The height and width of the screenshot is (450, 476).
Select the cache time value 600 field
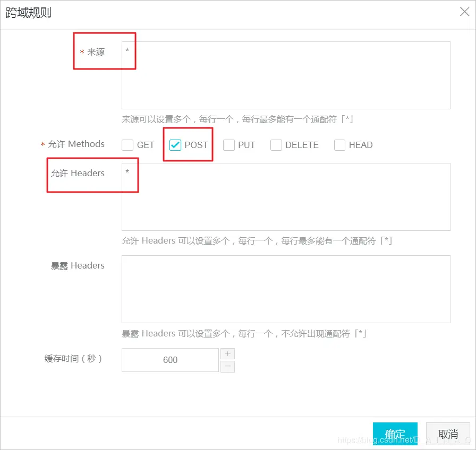(x=170, y=360)
